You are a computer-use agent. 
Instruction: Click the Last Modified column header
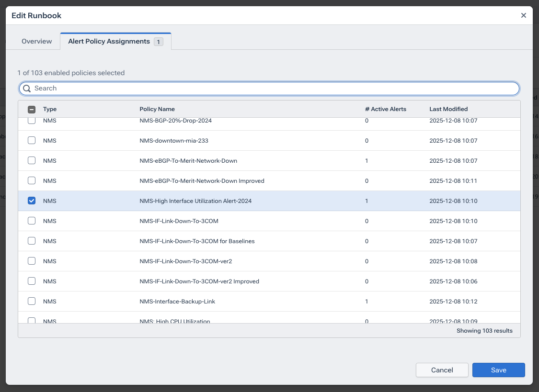point(448,109)
